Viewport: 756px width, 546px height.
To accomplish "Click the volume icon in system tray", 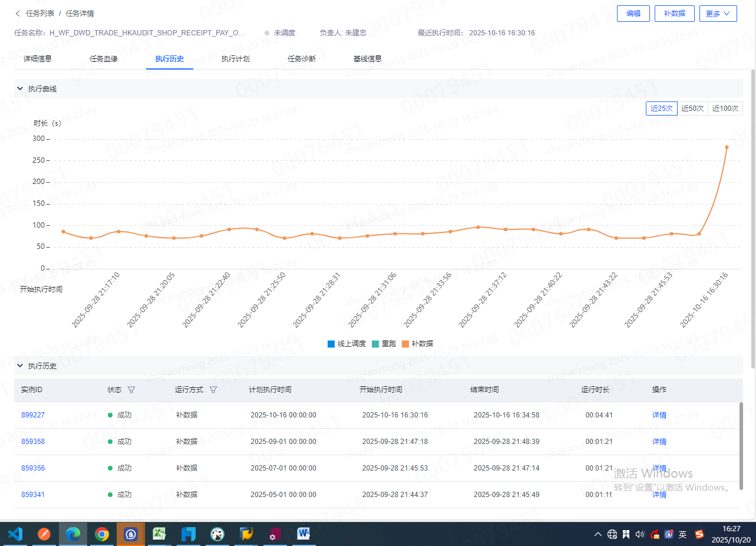I will (641, 534).
